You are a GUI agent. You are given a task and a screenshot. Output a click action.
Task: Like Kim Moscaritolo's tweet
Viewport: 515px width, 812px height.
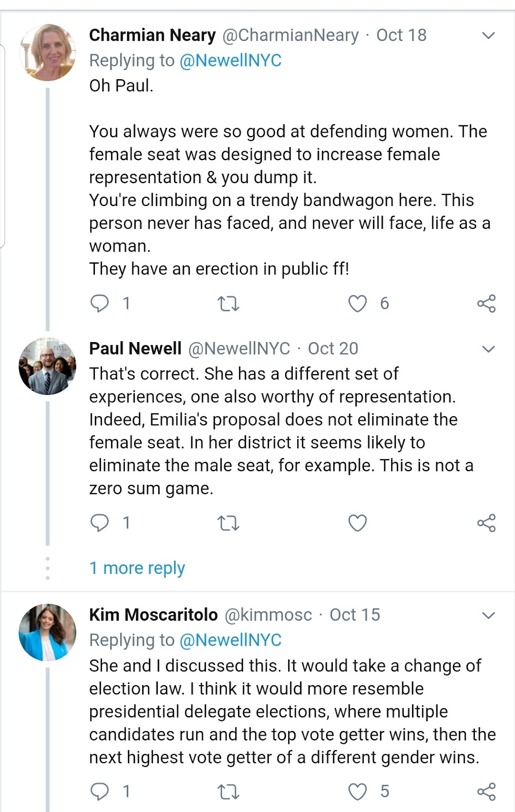click(358, 792)
